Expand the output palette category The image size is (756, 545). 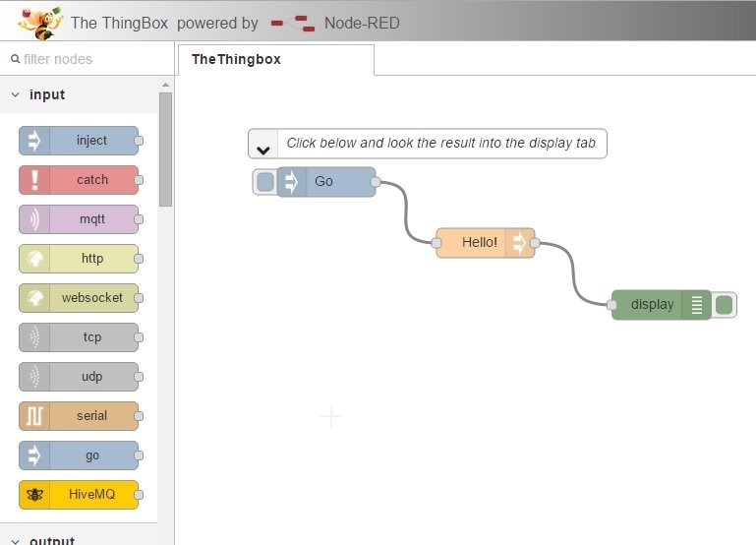pyautogui.click(x=15, y=540)
